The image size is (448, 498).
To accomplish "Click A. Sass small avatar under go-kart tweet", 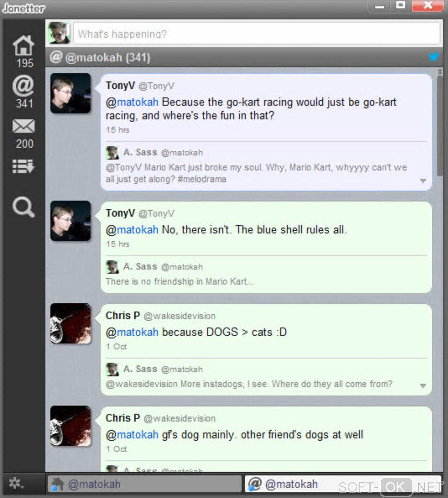I will click(112, 153).
